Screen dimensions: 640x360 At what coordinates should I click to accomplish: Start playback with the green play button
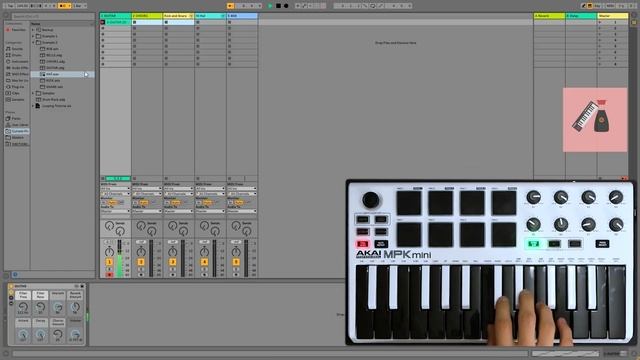tap(270, 6)
